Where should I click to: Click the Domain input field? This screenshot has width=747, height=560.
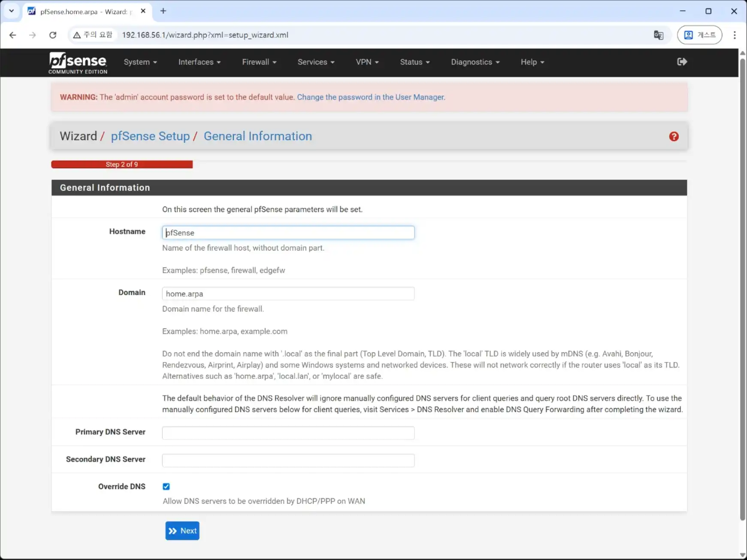[288, 294]
